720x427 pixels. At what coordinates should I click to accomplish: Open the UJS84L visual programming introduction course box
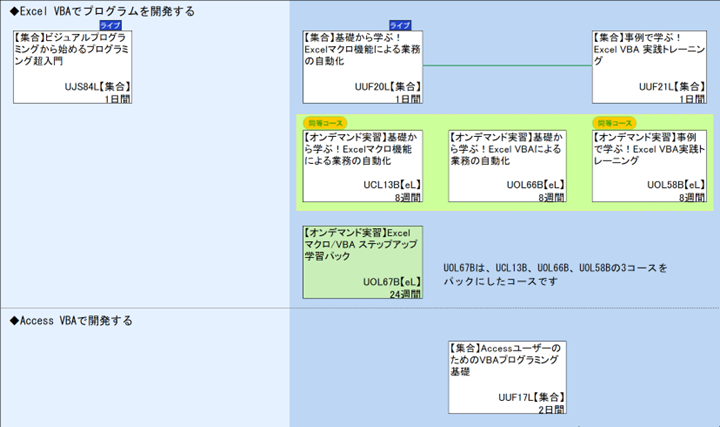tap(73, 67)
